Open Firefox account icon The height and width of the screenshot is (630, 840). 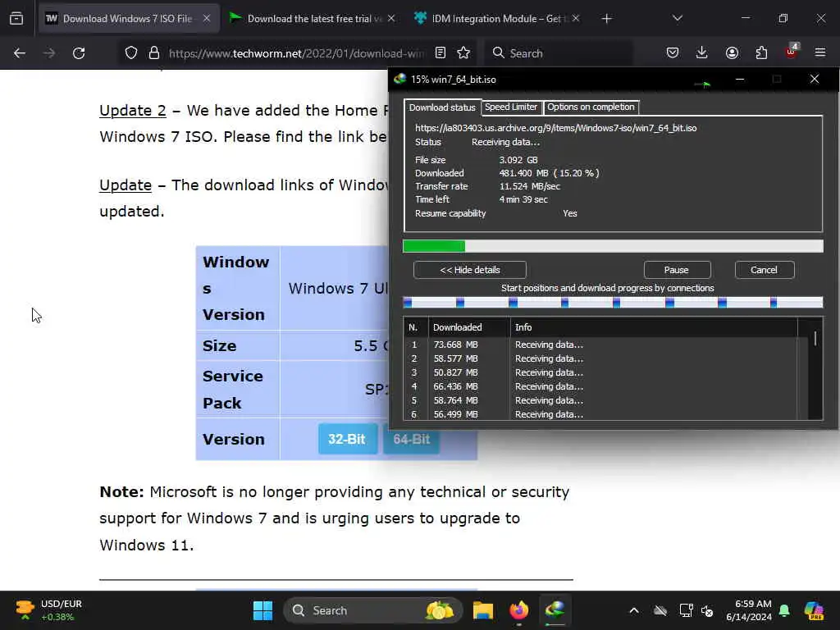(x=732, y=53)
